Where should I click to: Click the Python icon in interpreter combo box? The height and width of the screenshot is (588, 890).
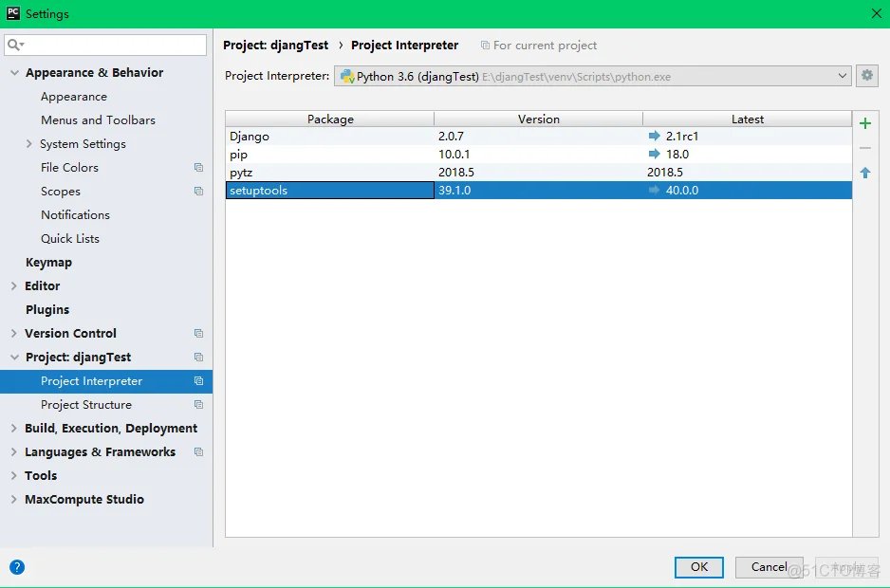pos(347,76)
